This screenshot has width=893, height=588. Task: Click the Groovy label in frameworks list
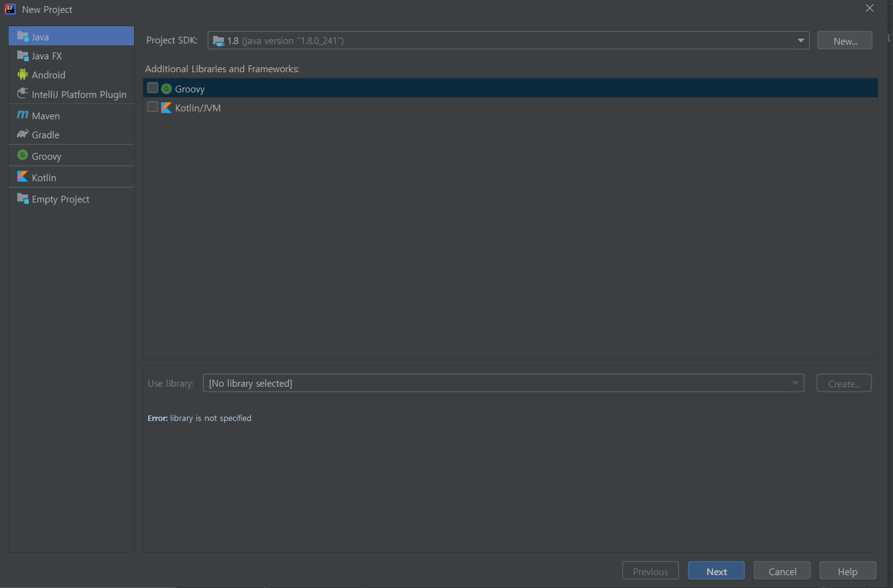[190, 89]
